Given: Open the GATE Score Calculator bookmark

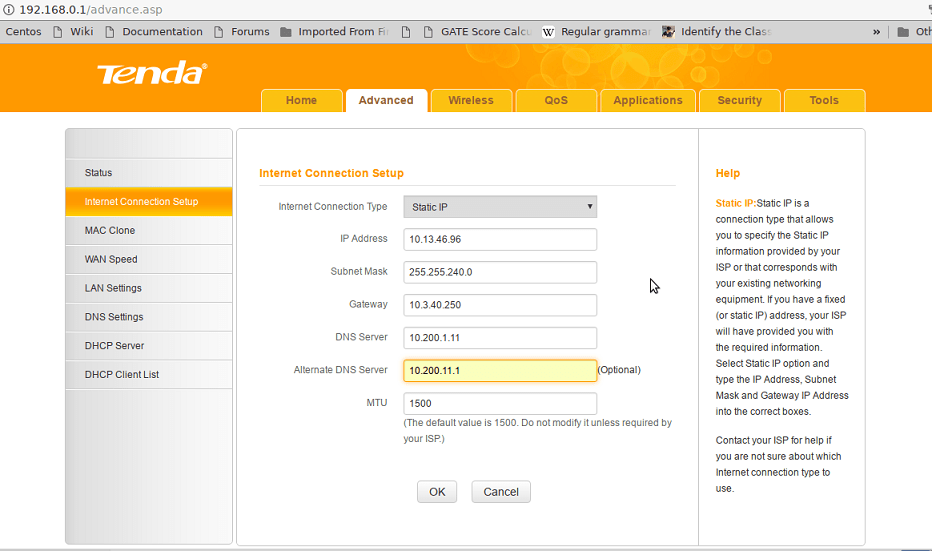Looking at the screenshot, I should click(478, 32).
